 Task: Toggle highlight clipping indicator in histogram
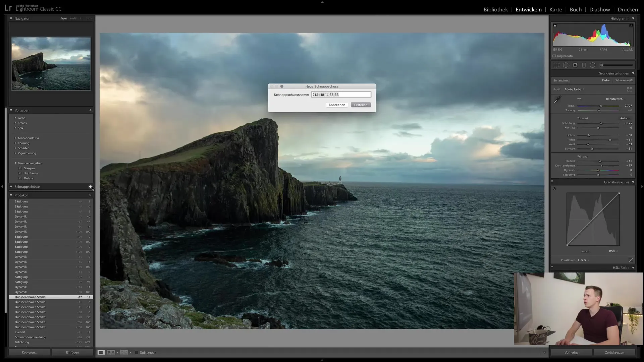click(631, 25)
